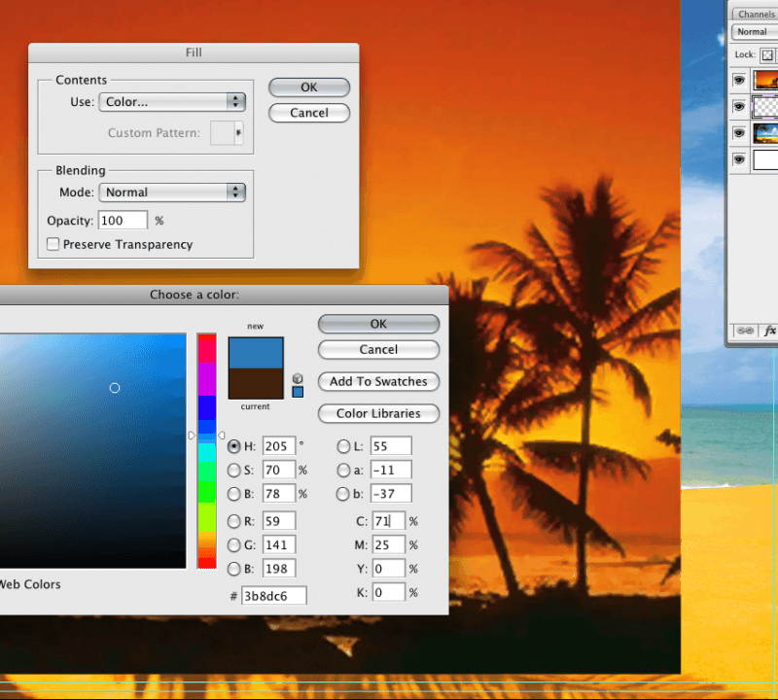Hide the top sunset layer via eye icon
This screenshot has width=778, height=700.
(x=739, y=81)
